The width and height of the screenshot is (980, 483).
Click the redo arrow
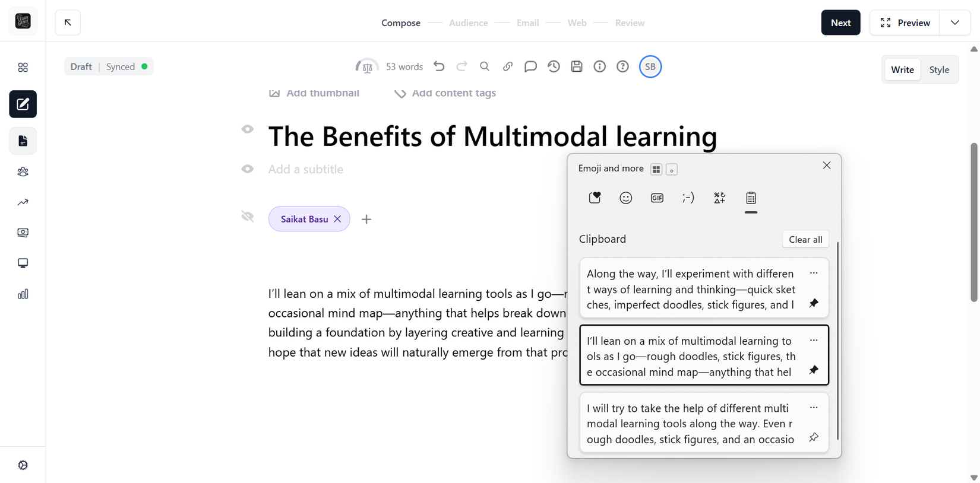click(461, 66)
